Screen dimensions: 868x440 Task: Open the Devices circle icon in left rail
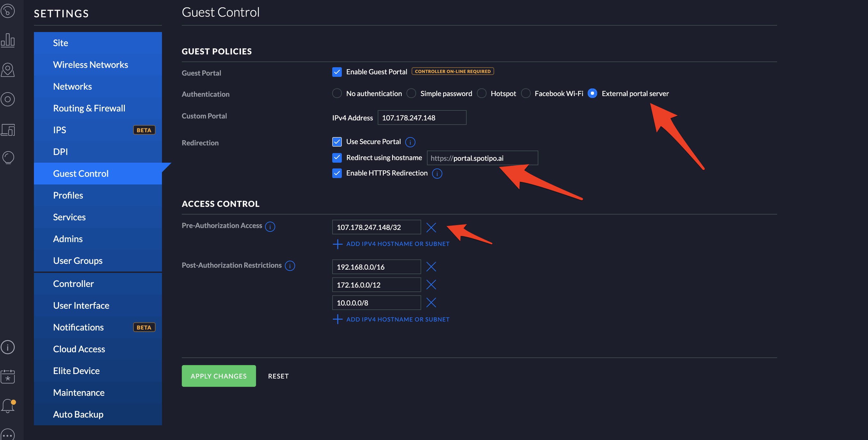tap(8, 99)
